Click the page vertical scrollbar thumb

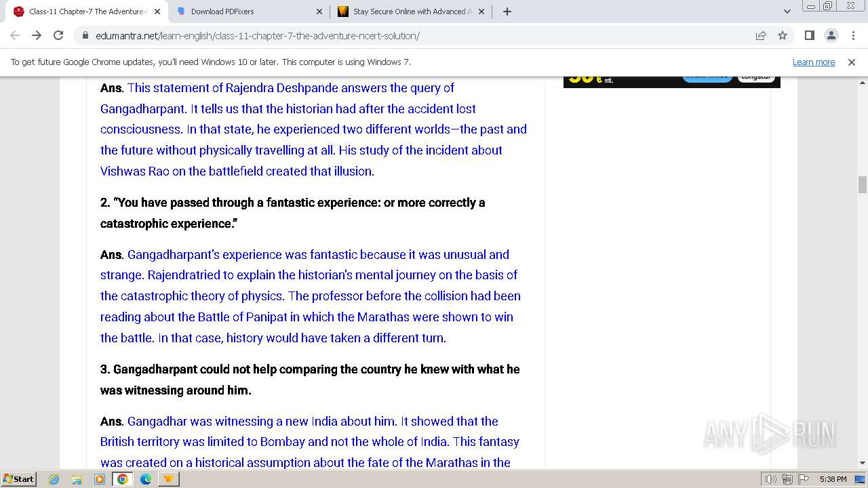click(x=863, y=184)
